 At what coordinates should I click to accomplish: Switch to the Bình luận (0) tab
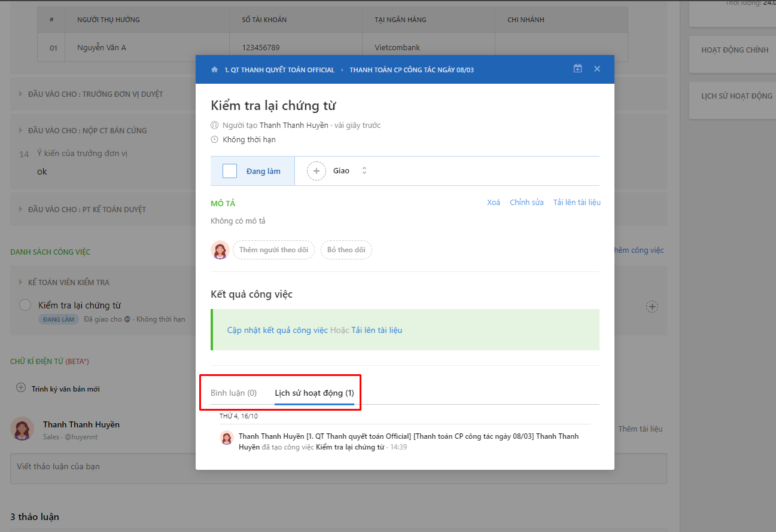[233, 393]
